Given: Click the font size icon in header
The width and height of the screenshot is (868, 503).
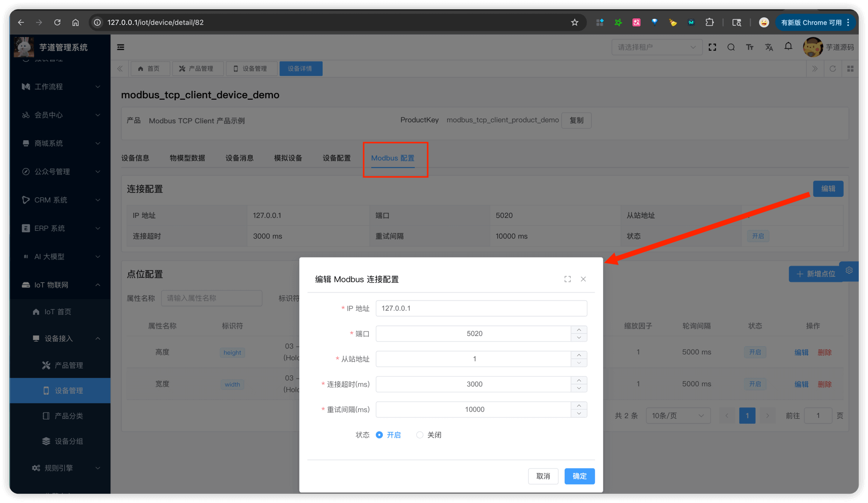Looking at the screenshot, I should pos(749,47).
